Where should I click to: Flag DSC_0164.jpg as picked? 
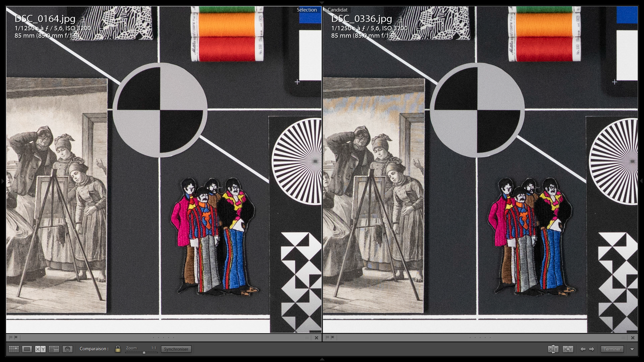tap(10, 337)
